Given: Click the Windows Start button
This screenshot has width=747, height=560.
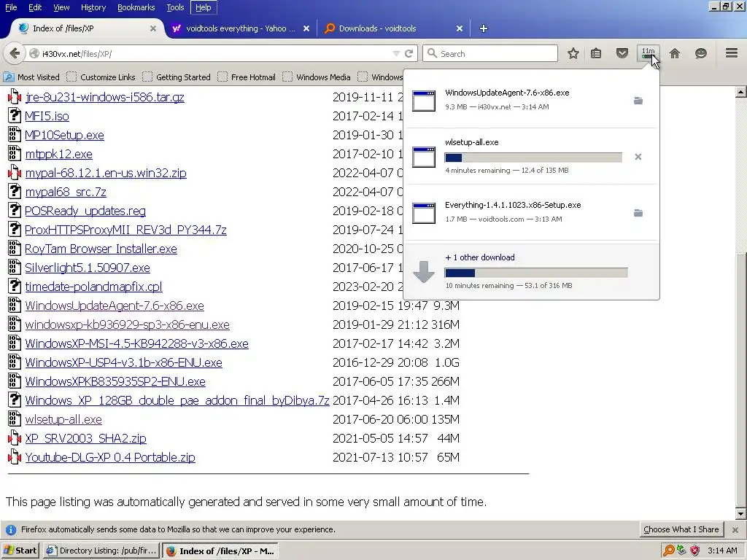Looking at the screenshot, I should tap(20, 551).
